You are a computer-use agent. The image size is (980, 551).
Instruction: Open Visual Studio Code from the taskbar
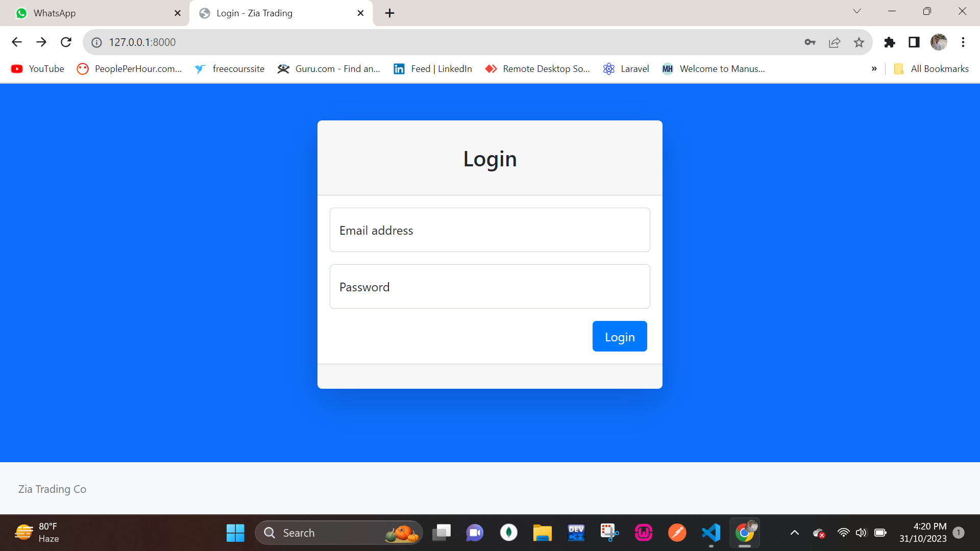point(711,533)
